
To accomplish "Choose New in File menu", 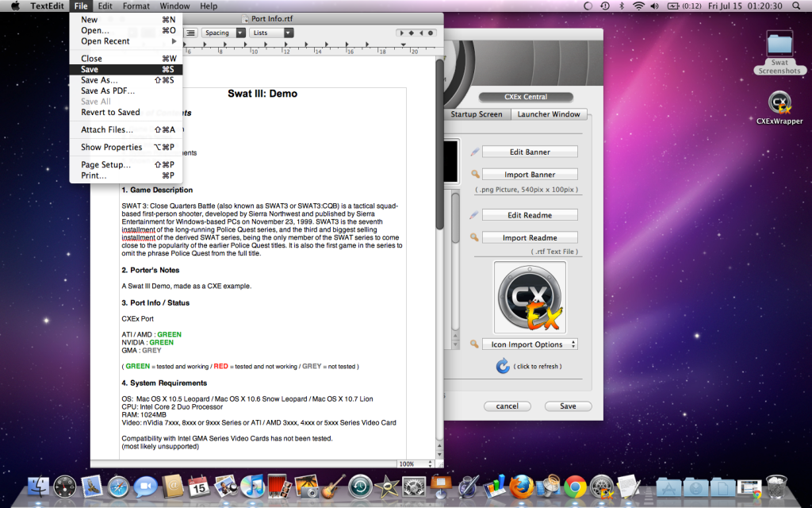I will (x=126, y=20).
